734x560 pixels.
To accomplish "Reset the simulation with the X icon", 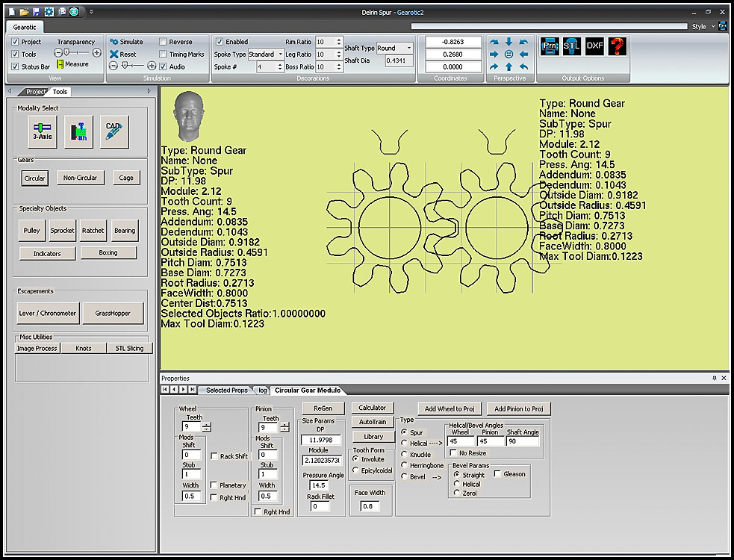I will click(113, 55).
